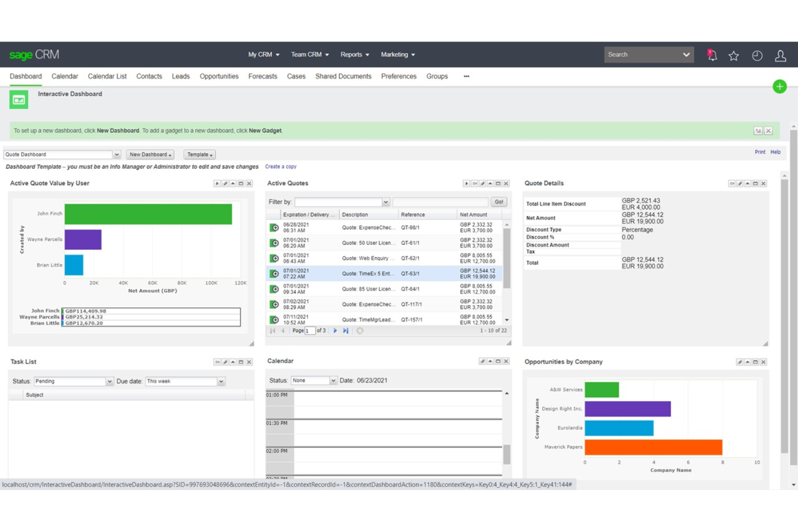The width and height of the screenshot is (798, 532).
Task: Open recent items via the clock icon
Action: pos(757,54)
